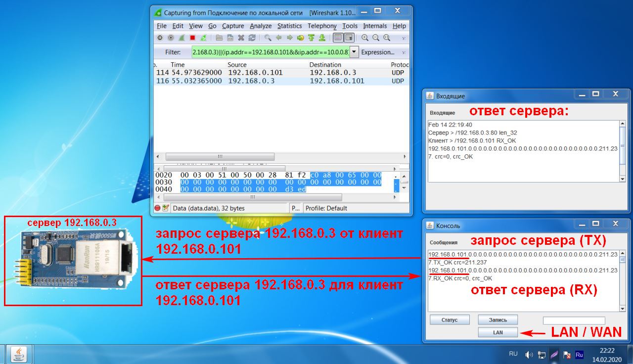Click the Zoom Out toolbar icon
The image size is (633, 364).
coord(376,38)
